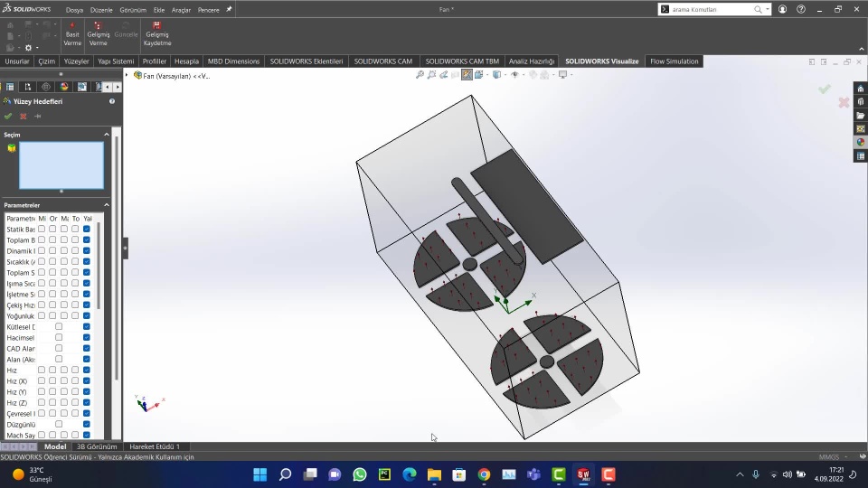Switch to 3B Görünüm bottom tab
This screenshot has height=488, width=868.
[97, 446]
